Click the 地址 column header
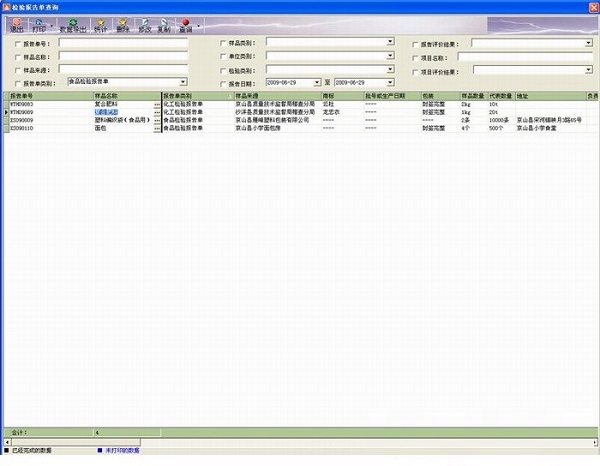Viewport: 600px width, 466px height. [x=551, y=96]
